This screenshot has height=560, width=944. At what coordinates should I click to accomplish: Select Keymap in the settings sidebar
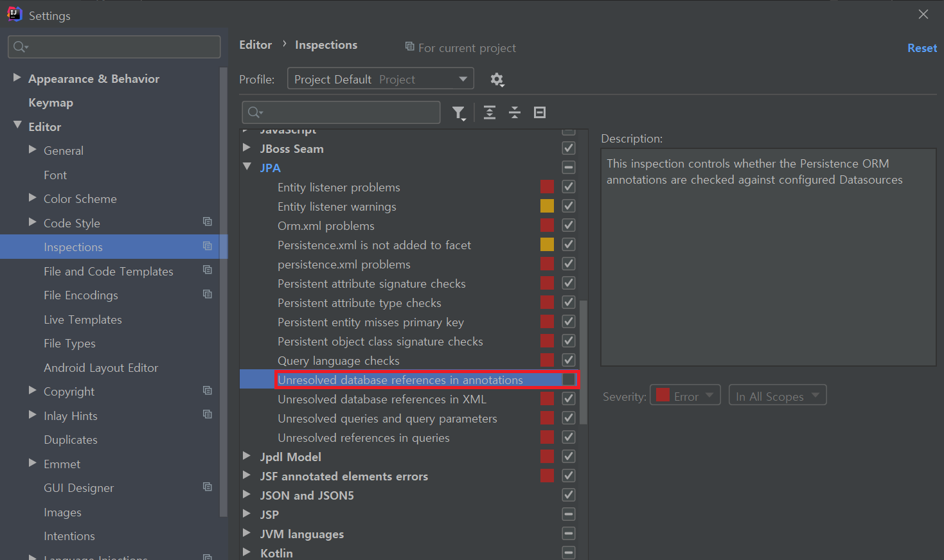[x=51, y=102]
